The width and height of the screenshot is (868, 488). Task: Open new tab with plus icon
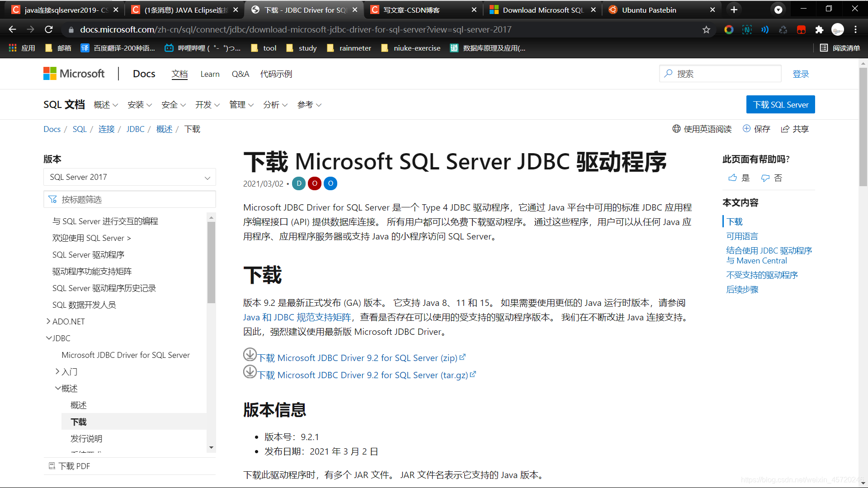point(734,10)
